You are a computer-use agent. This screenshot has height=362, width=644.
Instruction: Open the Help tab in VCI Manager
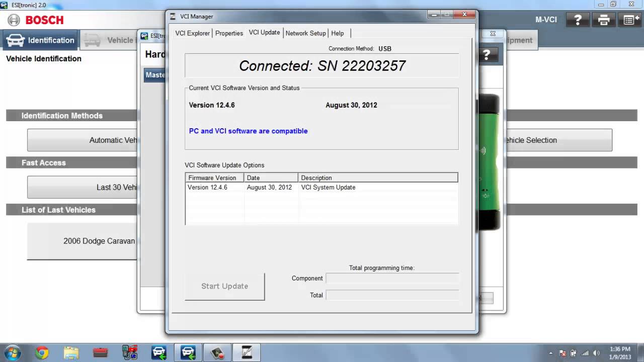338,33
